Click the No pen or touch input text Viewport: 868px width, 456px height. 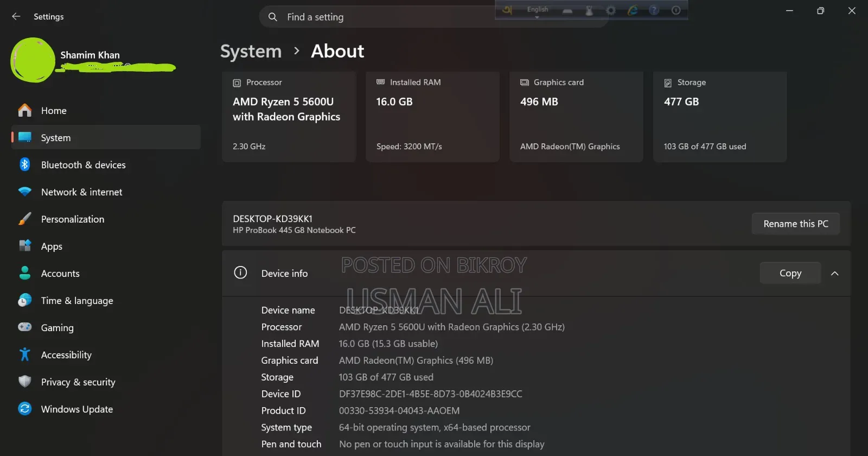coord(442,444)
